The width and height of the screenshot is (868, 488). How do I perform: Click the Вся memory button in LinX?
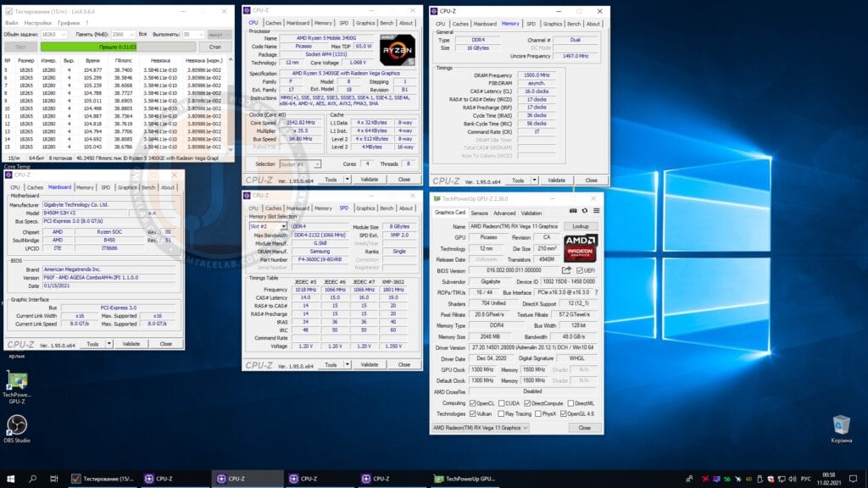142,34
